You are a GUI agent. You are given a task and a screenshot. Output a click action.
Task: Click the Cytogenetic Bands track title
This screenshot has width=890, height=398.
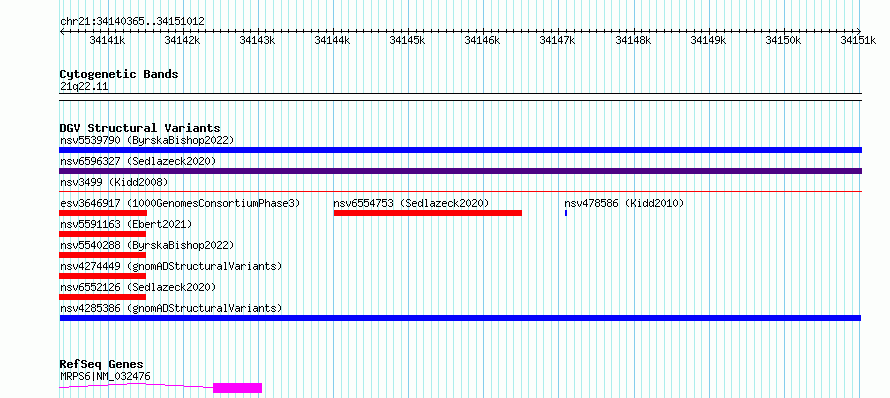click(119, 74)
